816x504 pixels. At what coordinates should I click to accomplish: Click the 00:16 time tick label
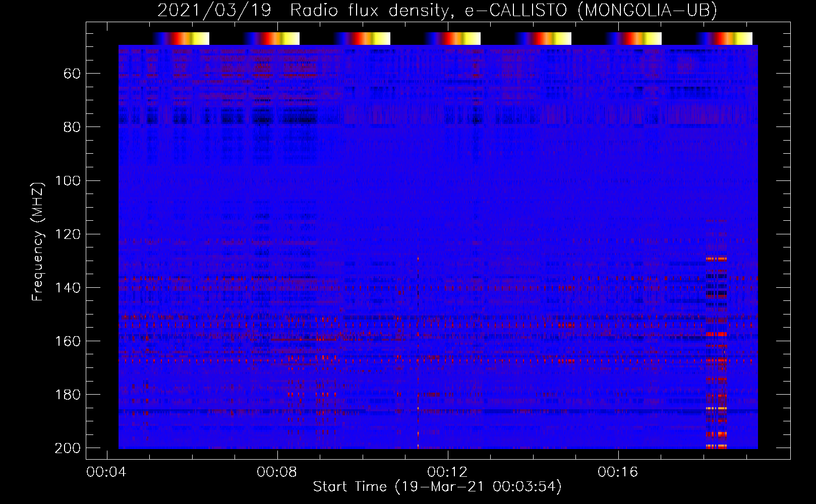pyautogui.click(x=618, y=472)
